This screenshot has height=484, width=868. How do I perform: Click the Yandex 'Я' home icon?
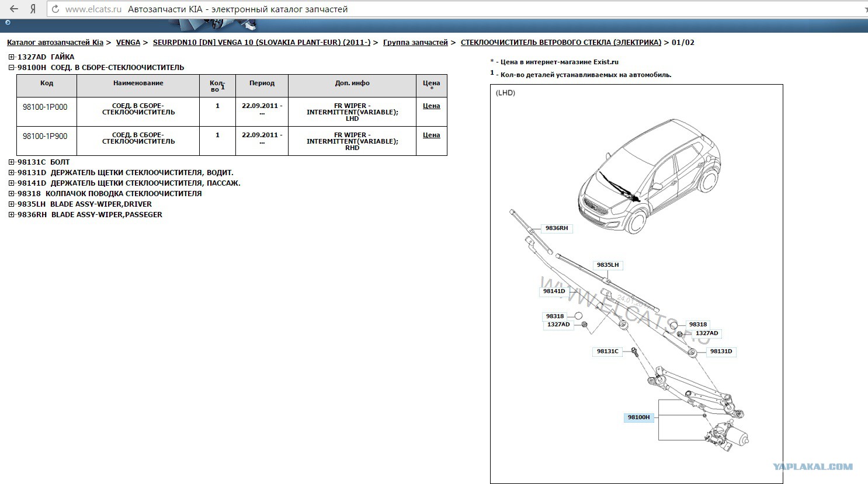pos(33,9)
